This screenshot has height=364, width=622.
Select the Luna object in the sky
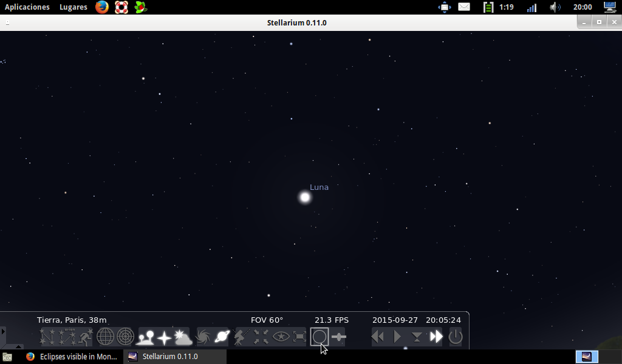[304, 197]
